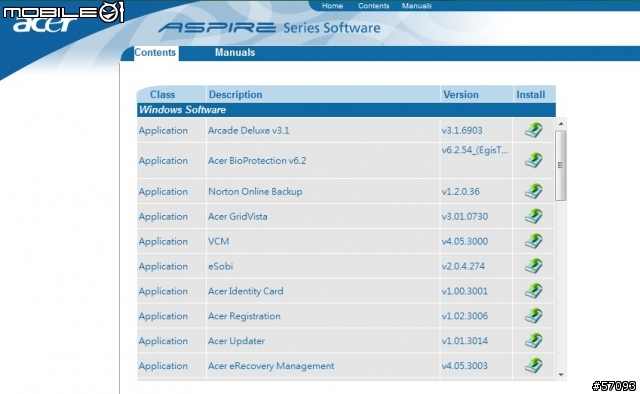Viewport: 640px width, 394px height.
Task: Install Acer eRecovery Management
Action: pyautogui.click(x=533, y=366)
